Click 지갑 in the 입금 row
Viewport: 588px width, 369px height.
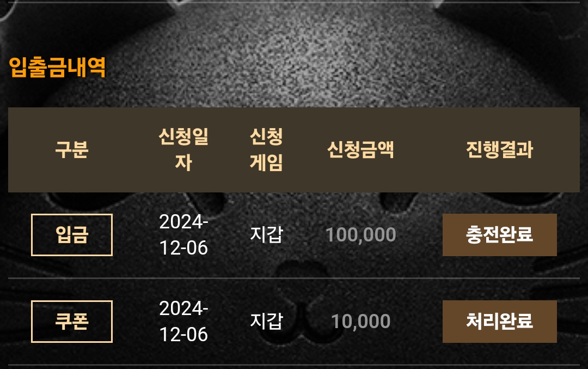tap(266, 235)
